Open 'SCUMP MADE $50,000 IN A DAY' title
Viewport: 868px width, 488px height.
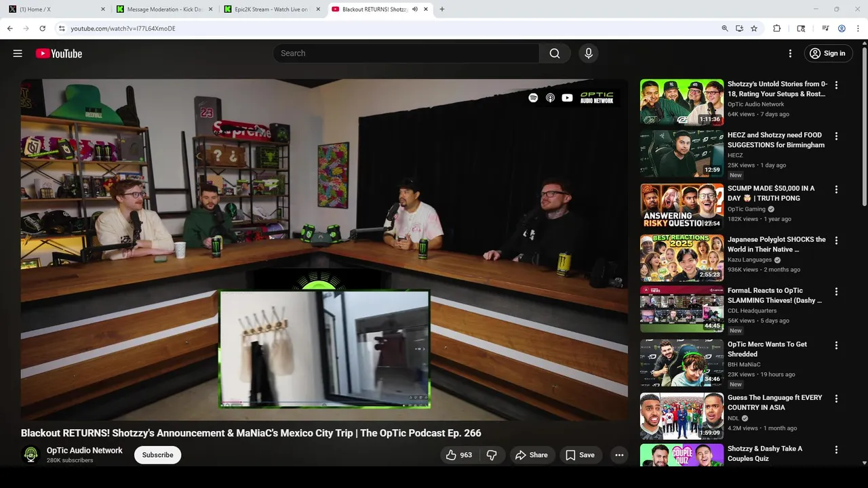pos(771,193)
